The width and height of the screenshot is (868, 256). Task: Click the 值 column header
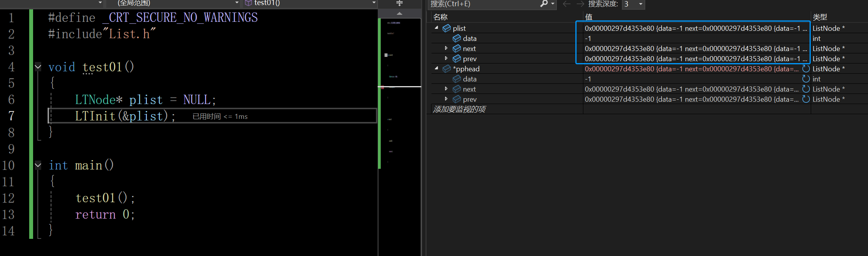click(x=589, y=17)
